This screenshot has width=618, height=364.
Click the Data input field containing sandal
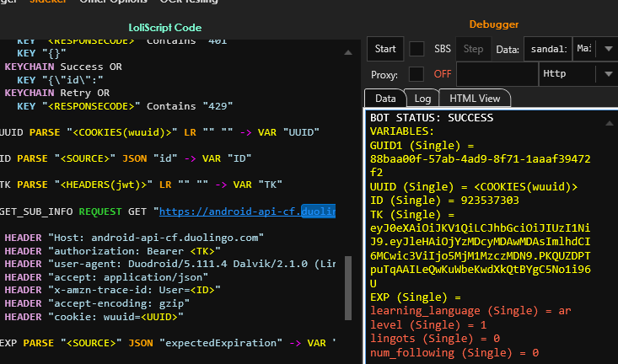tap(546, 49)
